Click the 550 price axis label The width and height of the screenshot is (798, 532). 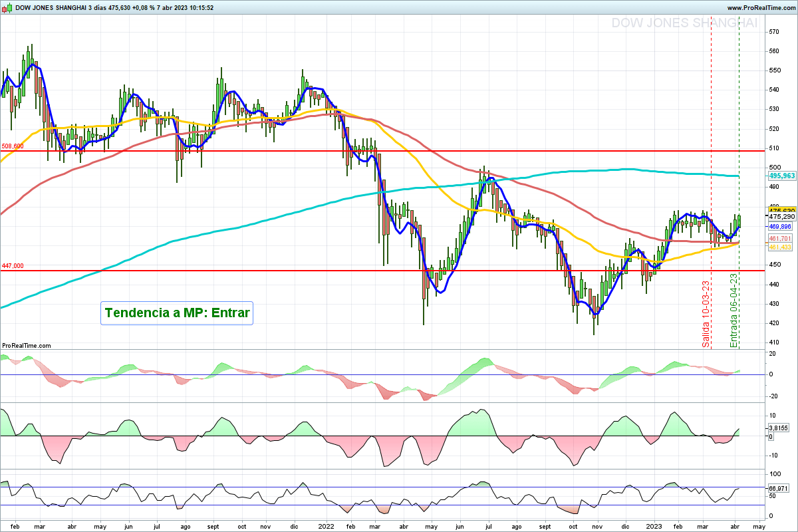775,70
